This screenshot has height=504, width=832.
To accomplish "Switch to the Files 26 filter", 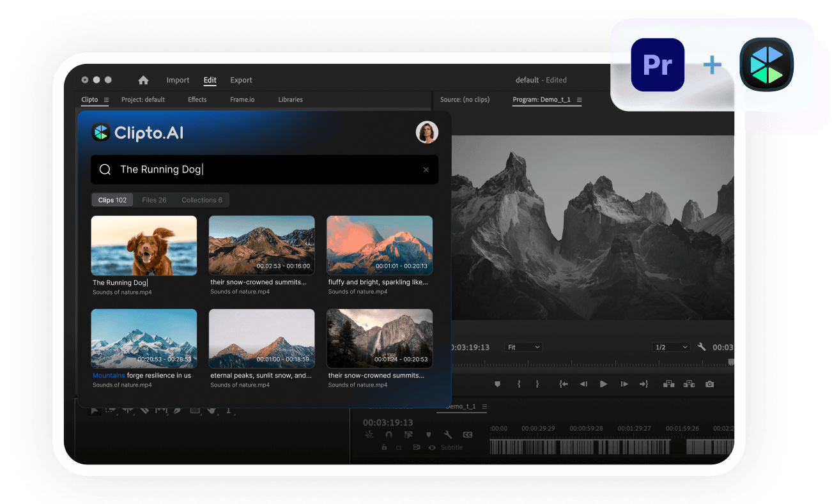I will click(x=153, y=200).
